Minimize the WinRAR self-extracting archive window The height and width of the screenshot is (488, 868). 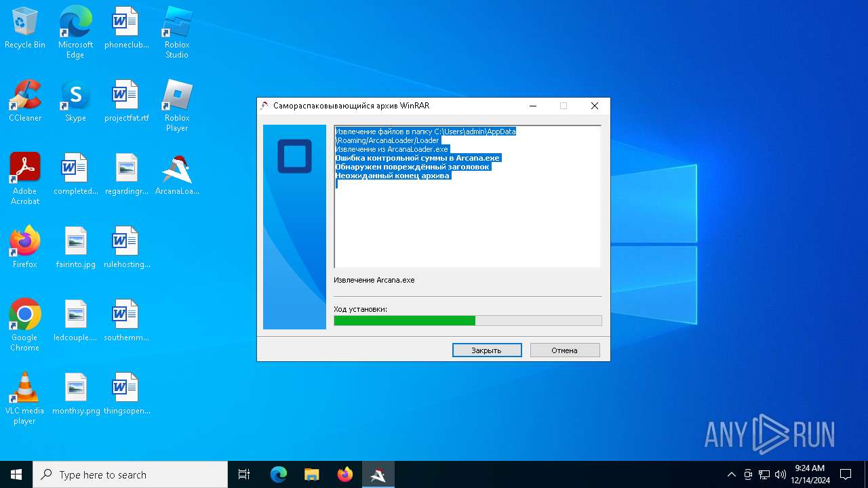[x=533, y=106]
